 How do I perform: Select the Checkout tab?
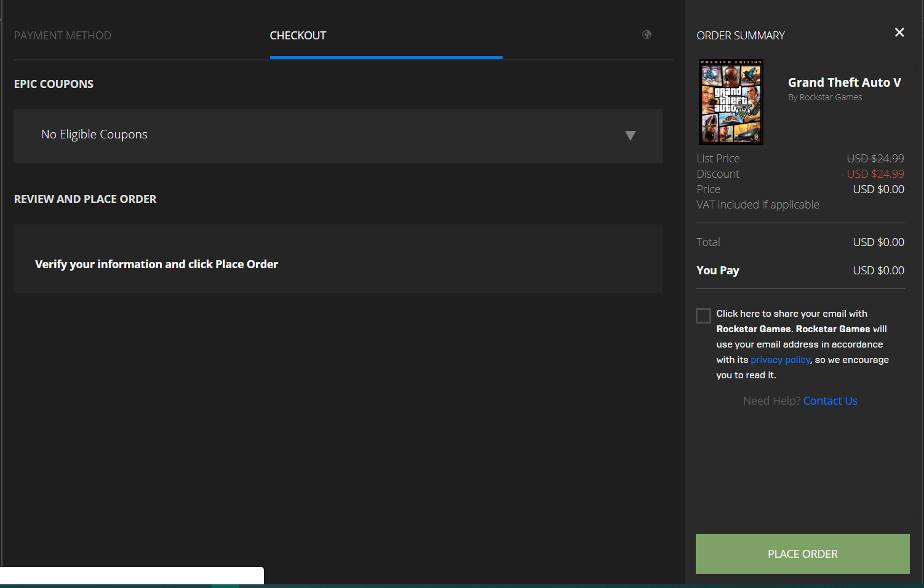[x=298, y=35]
